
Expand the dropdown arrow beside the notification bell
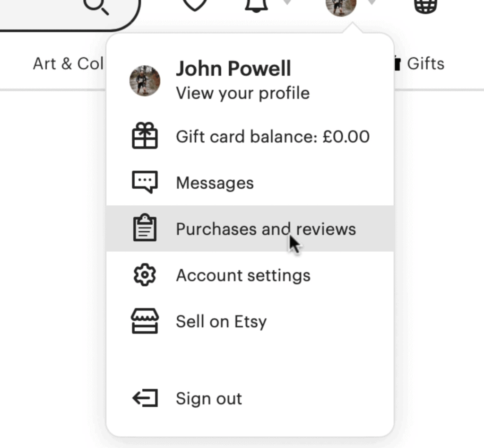pyautogui.click(x=287, y=4)
